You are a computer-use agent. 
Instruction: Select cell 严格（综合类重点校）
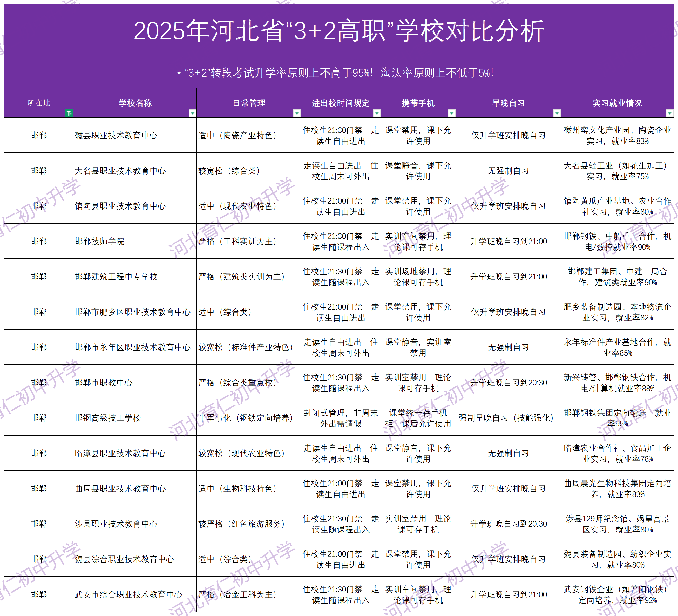[249, 383]
